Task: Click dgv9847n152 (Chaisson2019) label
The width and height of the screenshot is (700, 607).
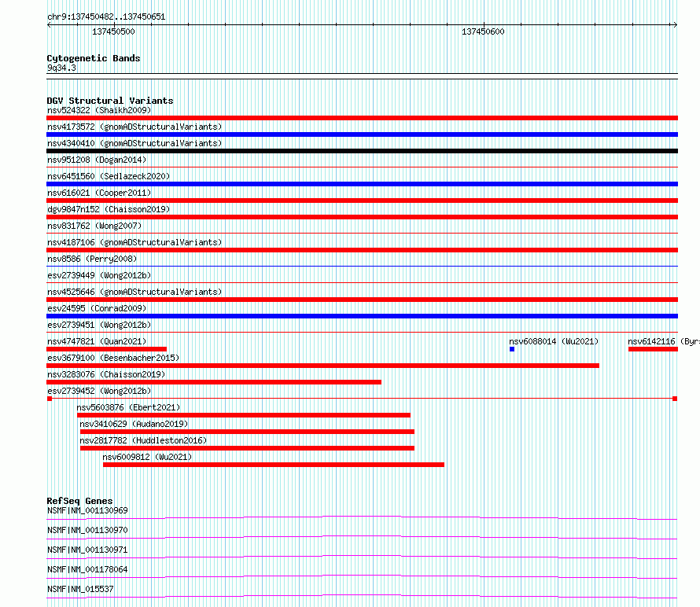Action: coord(109,209)
